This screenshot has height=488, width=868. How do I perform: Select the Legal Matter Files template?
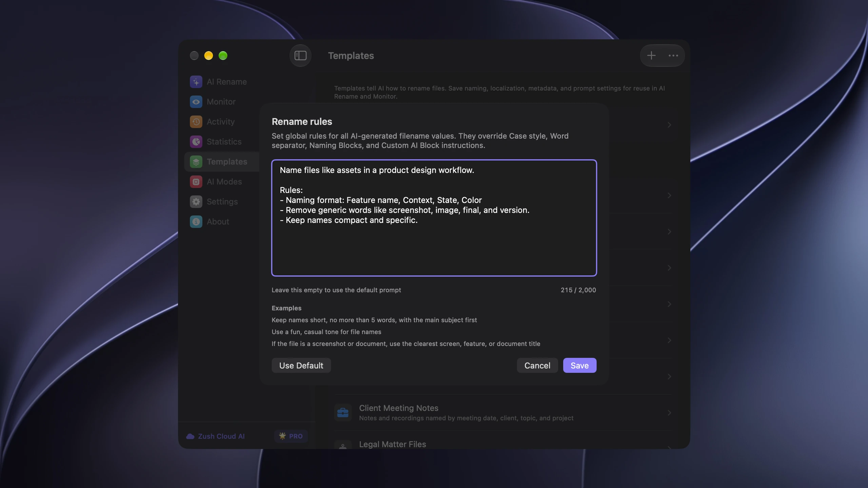click(392, 444)
